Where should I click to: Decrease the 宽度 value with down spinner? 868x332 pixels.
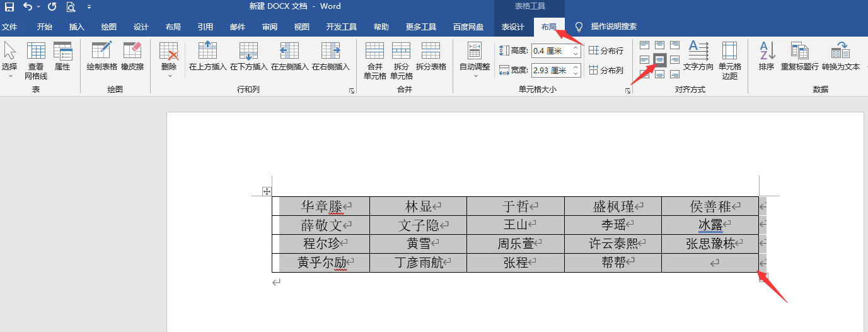tap(576, 73)
